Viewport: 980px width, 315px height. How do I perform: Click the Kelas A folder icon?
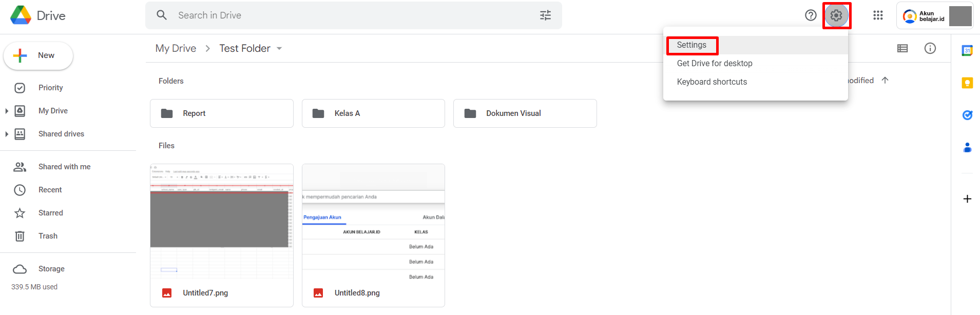318,113
